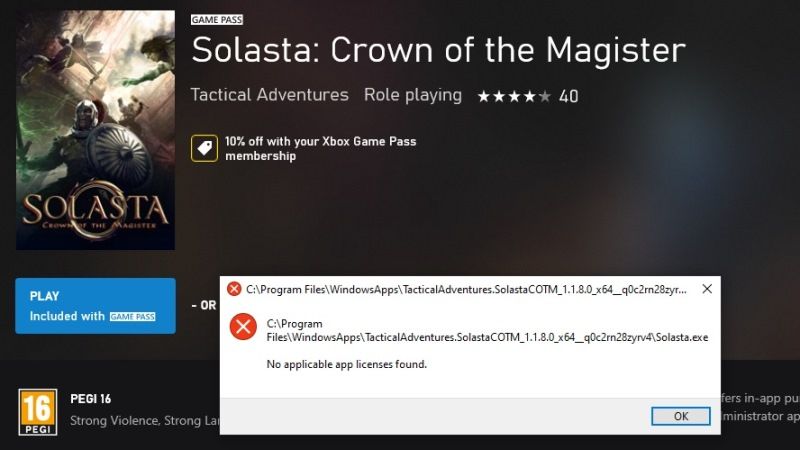
Task: Click the PEGI 16 heading text
Action: tap(91, 399)
